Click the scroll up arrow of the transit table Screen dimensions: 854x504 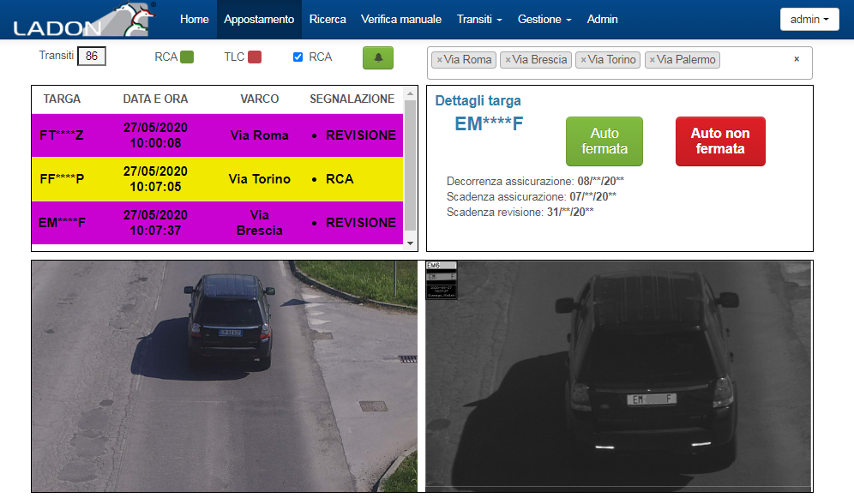(x=410, y=93)
